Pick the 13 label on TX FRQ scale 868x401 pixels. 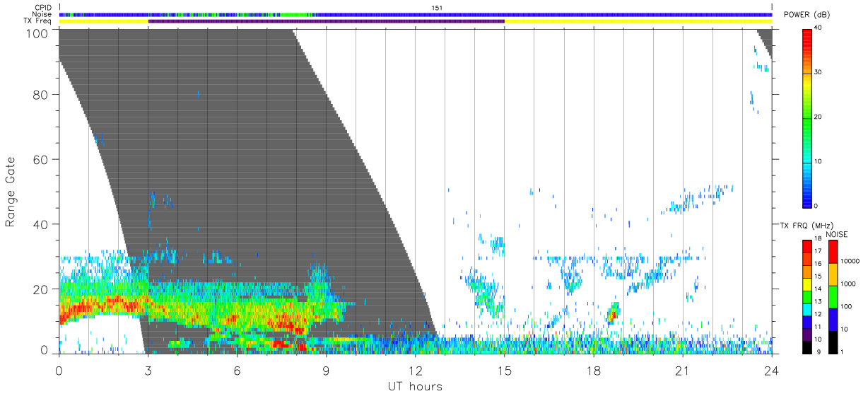click(818, 301)
